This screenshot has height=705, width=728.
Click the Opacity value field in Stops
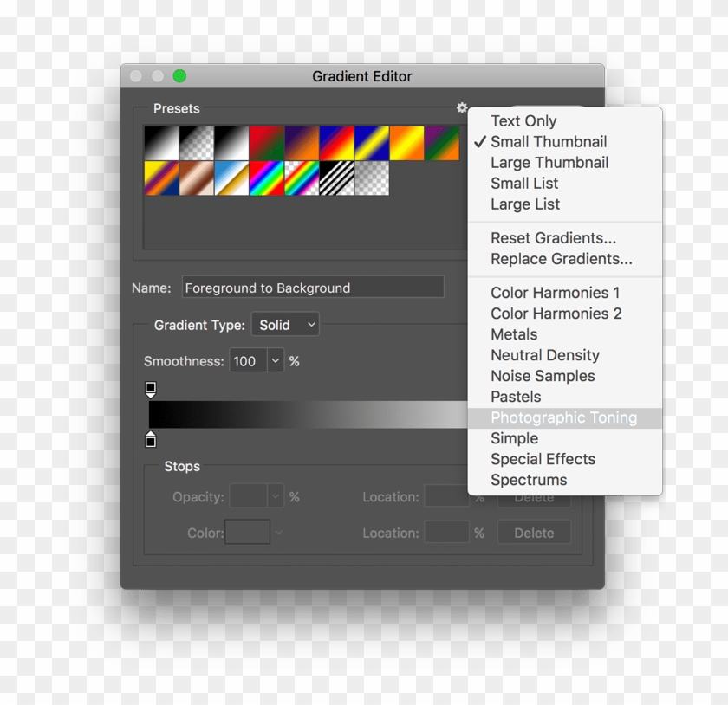click(249, 496)
